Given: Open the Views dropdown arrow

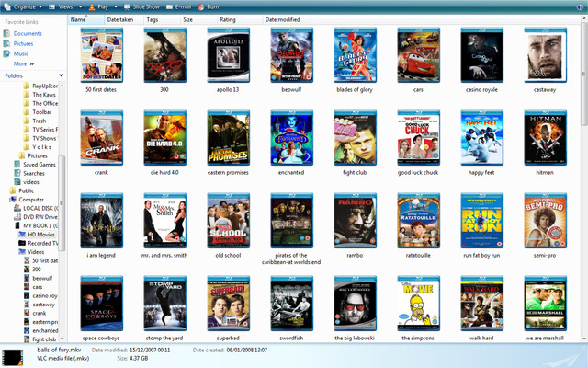Looking at the screenshot, I should tap(80, 7).
